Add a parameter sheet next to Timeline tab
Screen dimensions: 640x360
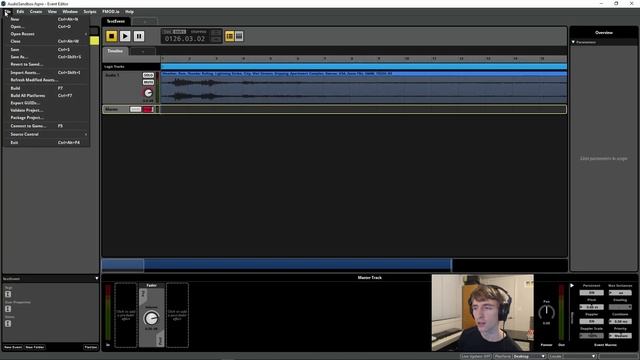coord(142,51)
